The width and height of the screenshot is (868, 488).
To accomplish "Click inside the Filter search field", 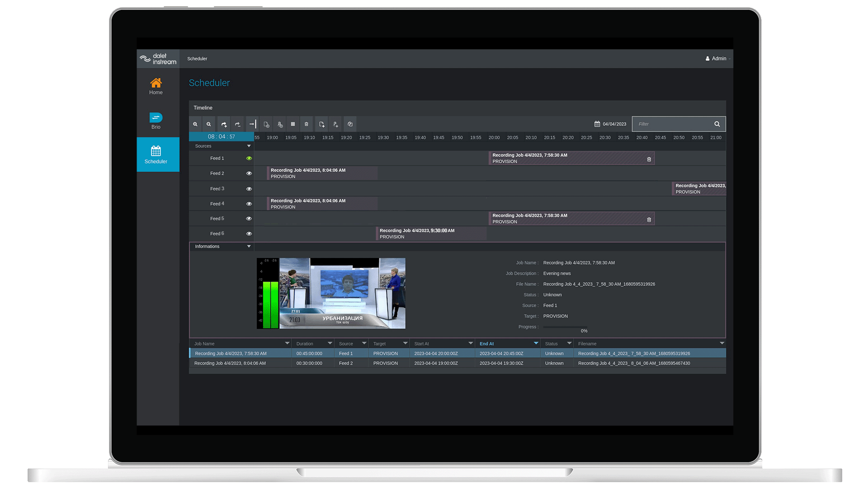I will (x=673, y=124).
